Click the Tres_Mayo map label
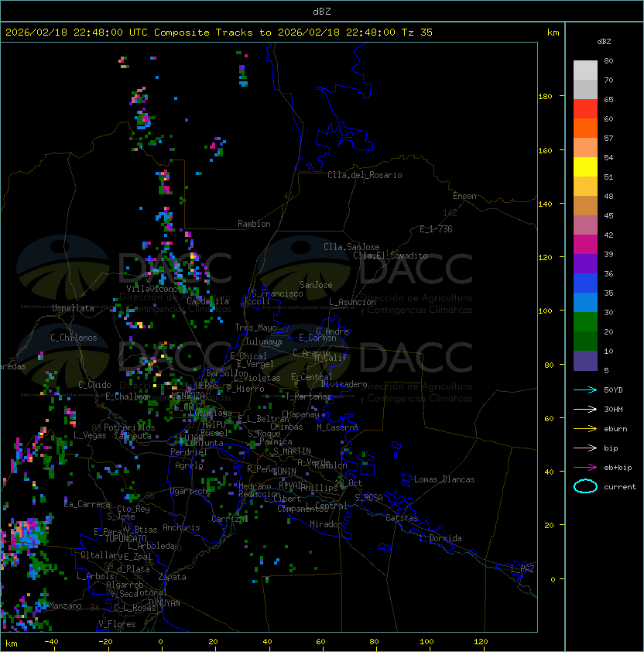 tap(255, 328)
